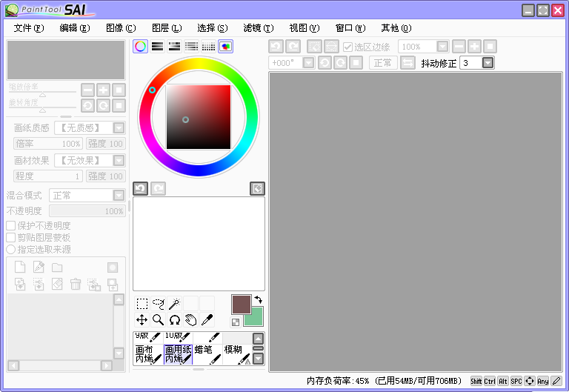Toggle the Shift key indicator in status bar
This screenshot has height=392, width=569.
point(476,381)
